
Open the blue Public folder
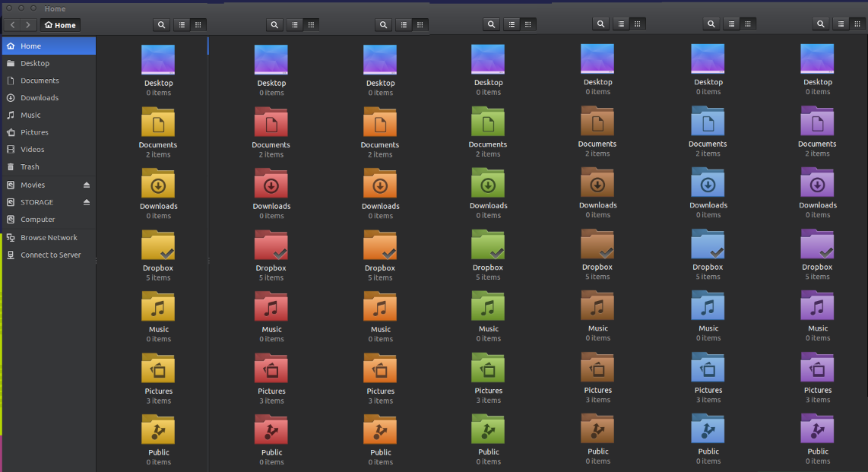tap(708, 428)
